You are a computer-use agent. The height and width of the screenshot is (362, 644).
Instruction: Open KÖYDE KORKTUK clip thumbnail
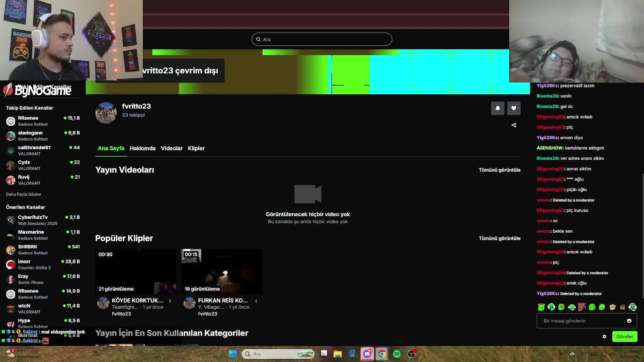coord(136,272)
